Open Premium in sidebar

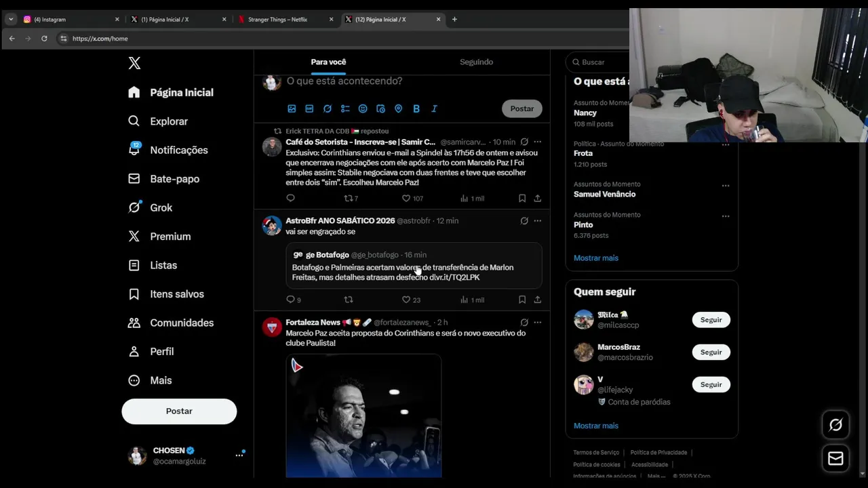[159, 237]
